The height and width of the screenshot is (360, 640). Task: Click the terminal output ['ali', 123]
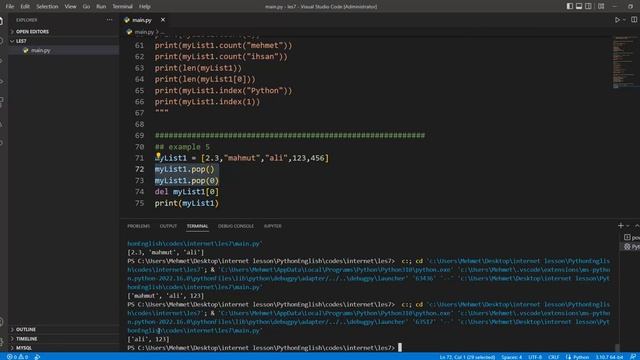click(x=148, y=339)
